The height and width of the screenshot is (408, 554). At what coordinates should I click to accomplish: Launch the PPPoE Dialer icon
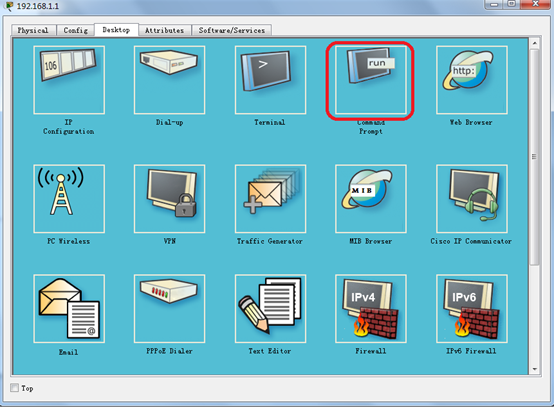(x=170, y=308)
